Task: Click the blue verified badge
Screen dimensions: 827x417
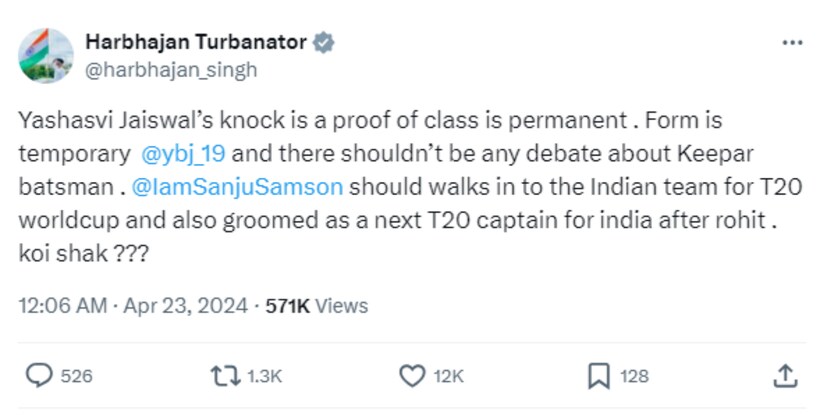Action: coord(324,43)
